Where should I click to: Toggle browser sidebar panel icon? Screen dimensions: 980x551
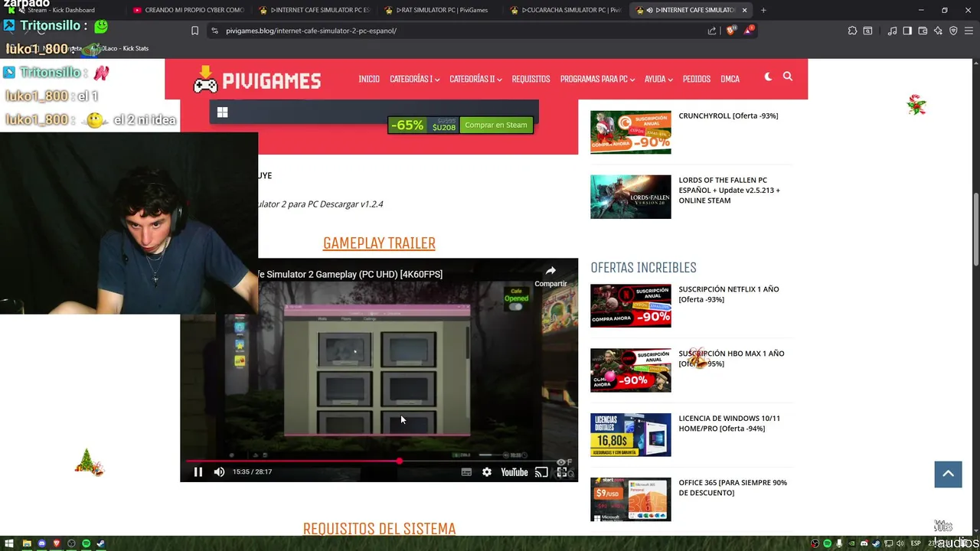(x=907, y=31)
